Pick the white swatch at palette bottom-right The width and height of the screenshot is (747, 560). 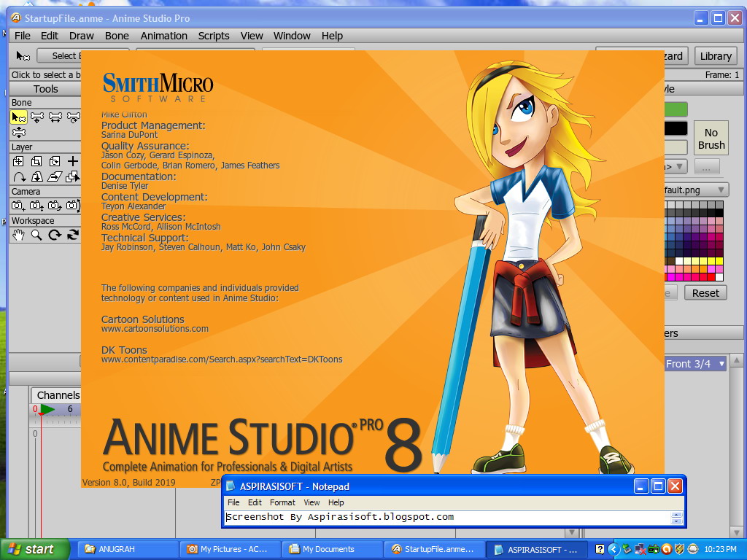(x=719, y=276)
